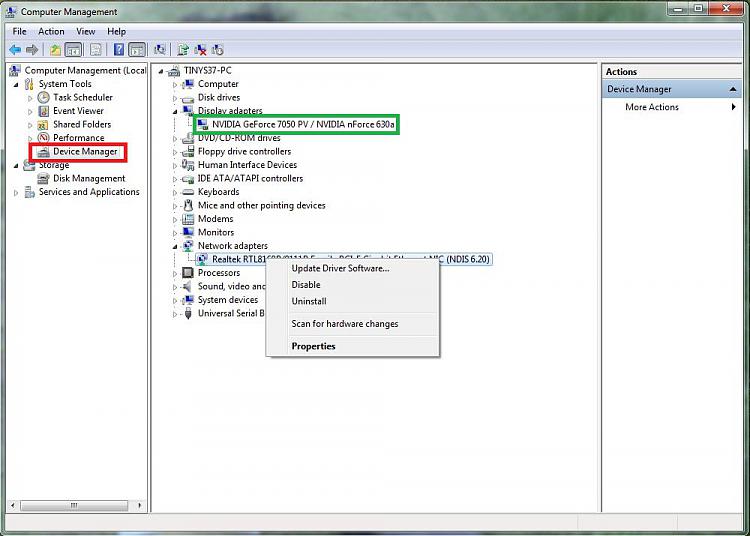Expand the Task Scheduler node
750x536 pixels.
pos(30,98)
